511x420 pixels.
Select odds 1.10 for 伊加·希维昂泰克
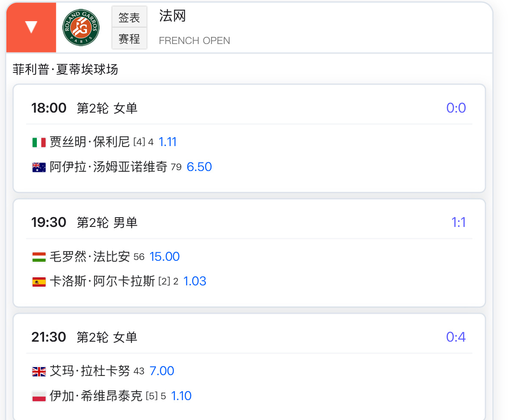[x=181, y=396]
